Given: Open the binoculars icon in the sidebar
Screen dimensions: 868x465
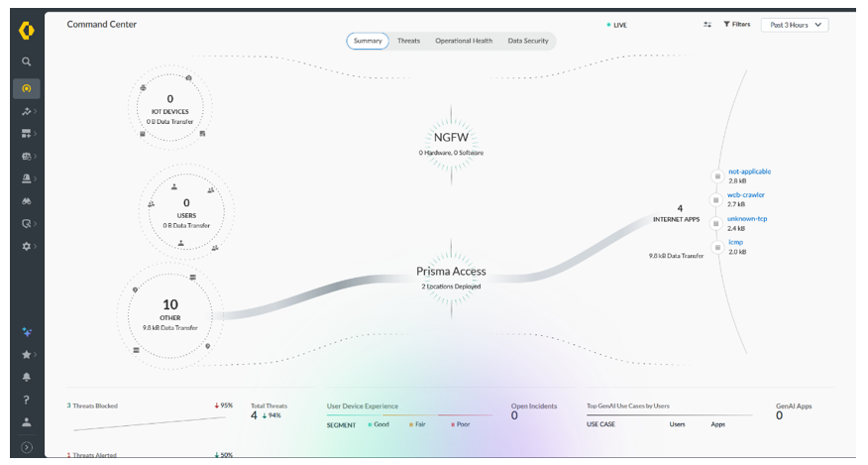Looking at the screenshot, I should [x=27, y=201].
